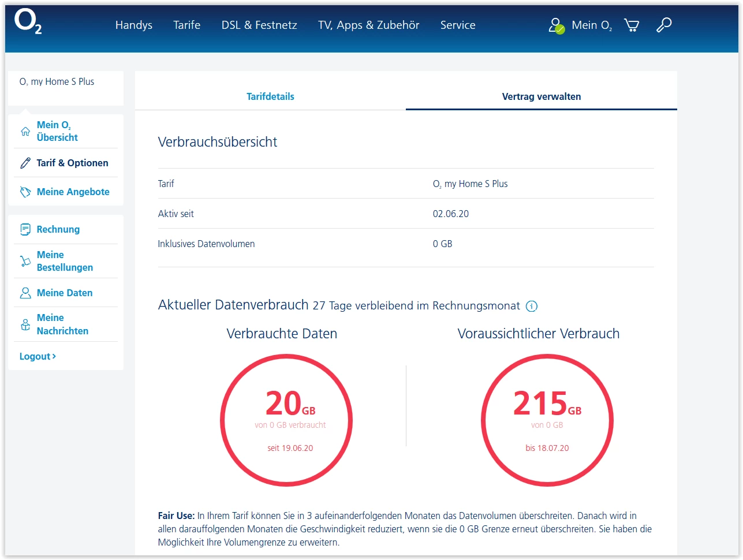Go to Mein O2 Übersicht
The width and height of the screenshot is (743, 560).
pos(57,131)
